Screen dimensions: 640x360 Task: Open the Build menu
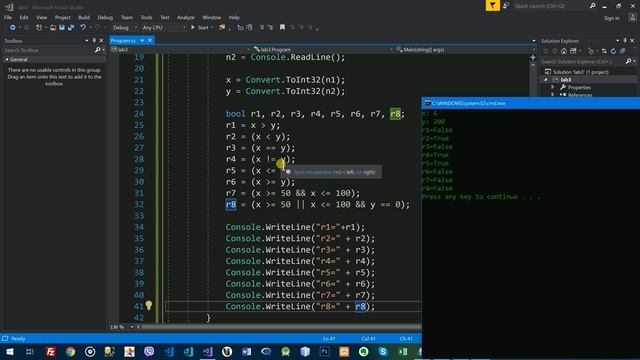click(x=84, y=18)
